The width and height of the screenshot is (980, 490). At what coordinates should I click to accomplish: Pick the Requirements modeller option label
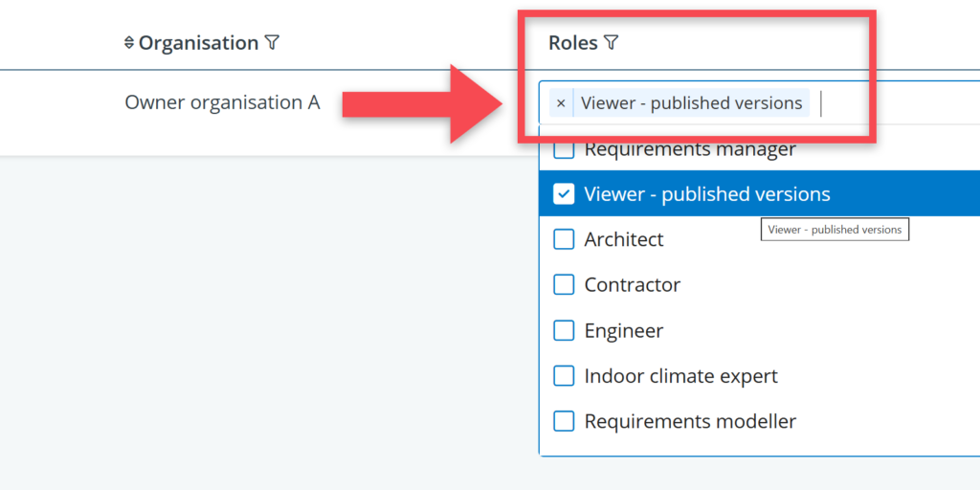690,421
